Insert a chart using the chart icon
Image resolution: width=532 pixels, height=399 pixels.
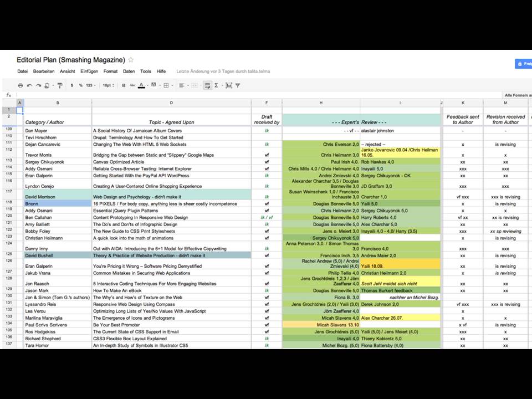pos(229,85)
